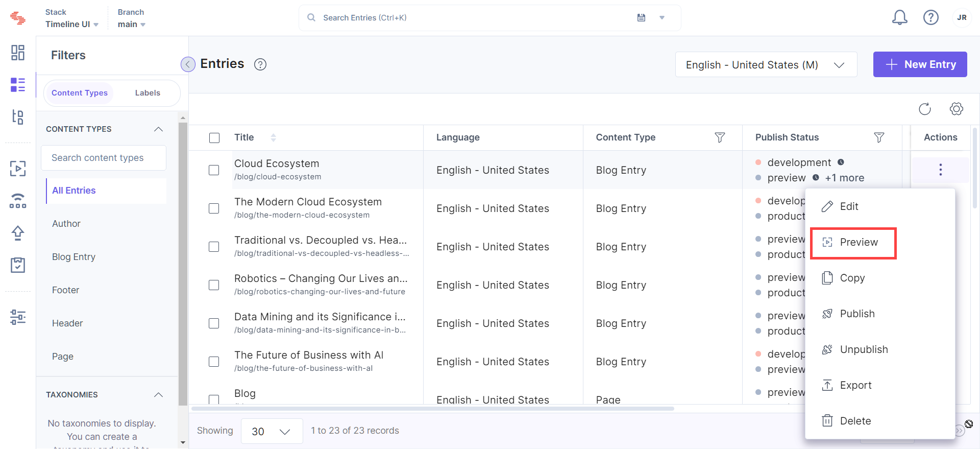Check the Blog page entry checkbox
Image resolution: width=980 pixels, height=449 pixels.
click(x=214, y=399)
